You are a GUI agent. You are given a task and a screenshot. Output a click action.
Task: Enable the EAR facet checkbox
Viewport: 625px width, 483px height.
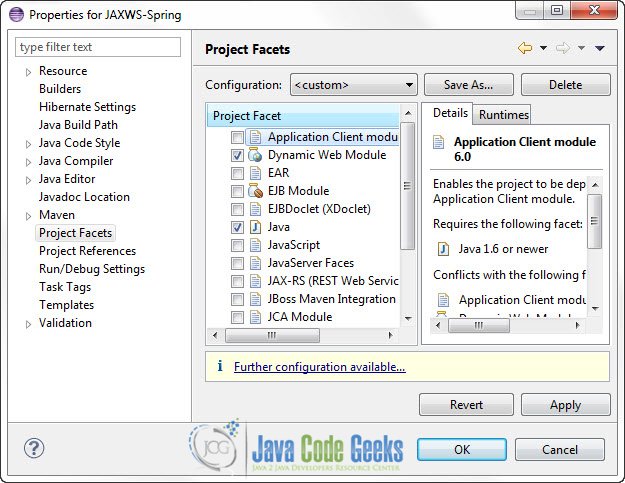237,173
